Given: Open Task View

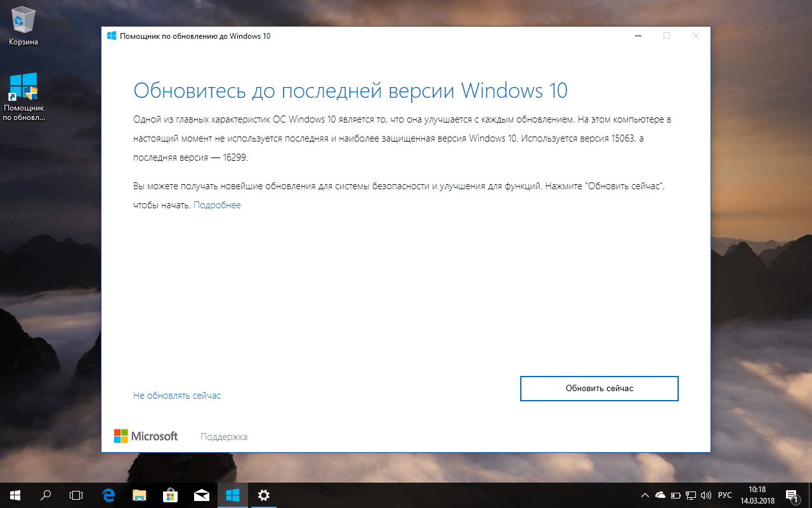Looking at the screenshot, I should pyautogui.click(x=75, y=495).
